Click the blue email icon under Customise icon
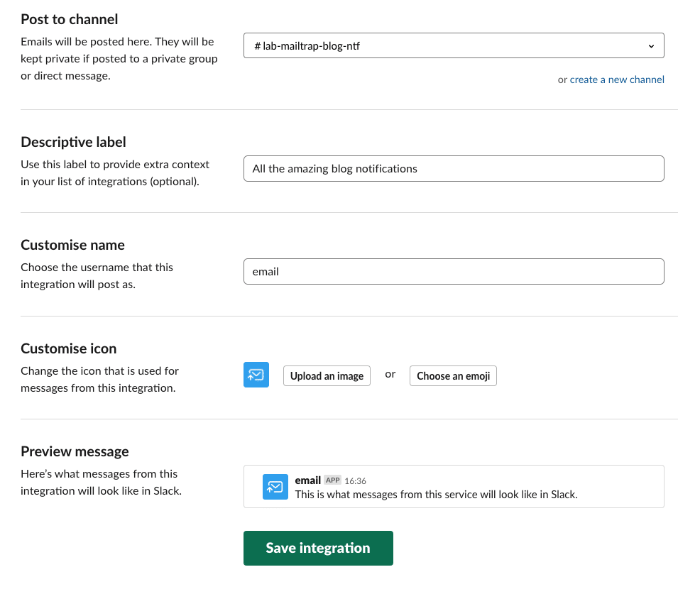Screen dimensions: 700x594 pos(256,375)
